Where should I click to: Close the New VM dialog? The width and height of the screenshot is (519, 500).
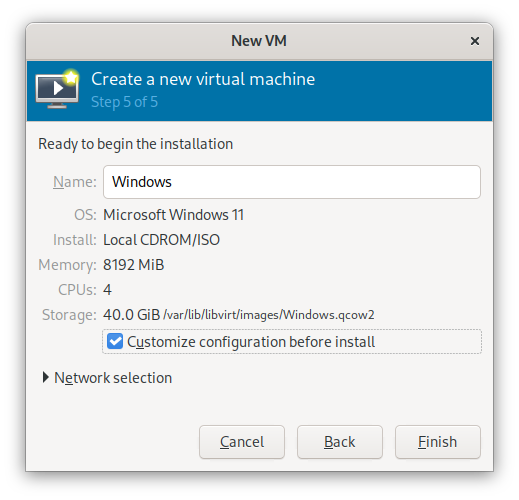coord(475,41)
